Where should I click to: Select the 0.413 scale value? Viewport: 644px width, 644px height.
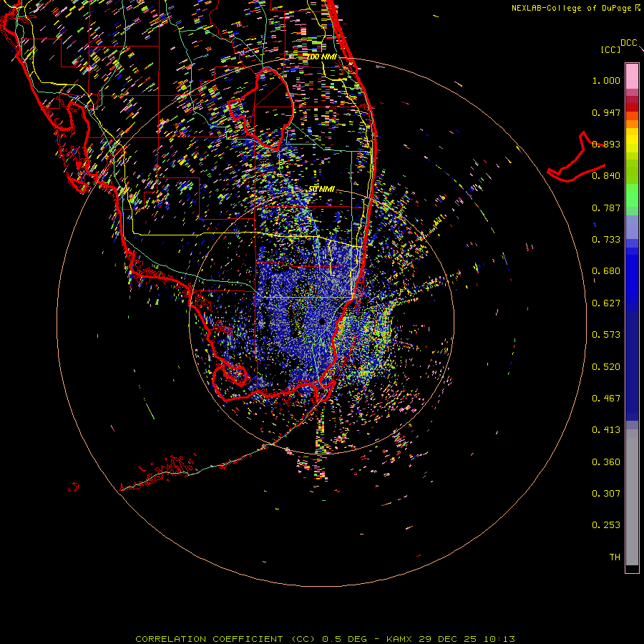tap(606, 430)
